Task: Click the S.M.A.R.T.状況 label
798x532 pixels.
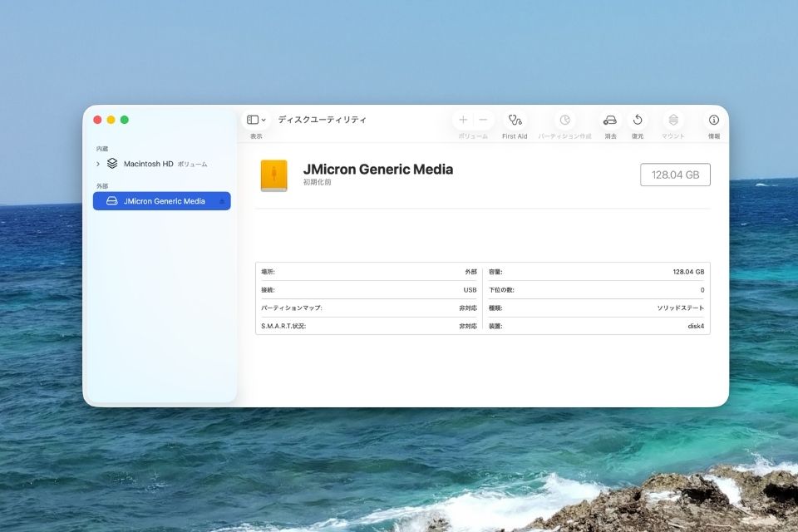Action: click(x=283, y=326)
